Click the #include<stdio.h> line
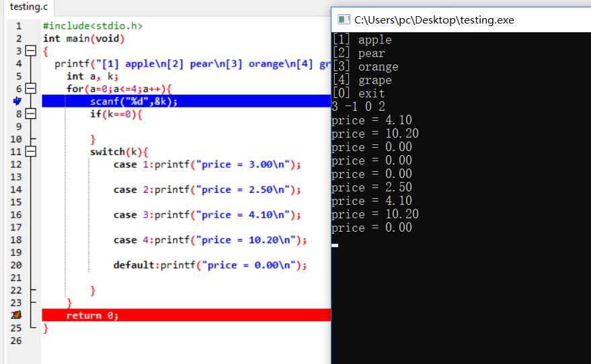This screenshot has width=591, height=364. point(93,26)
